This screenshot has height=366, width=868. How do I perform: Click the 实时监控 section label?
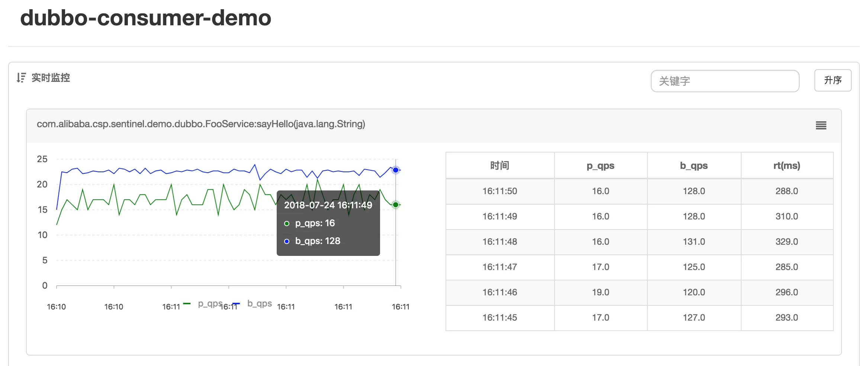(51, 78)
